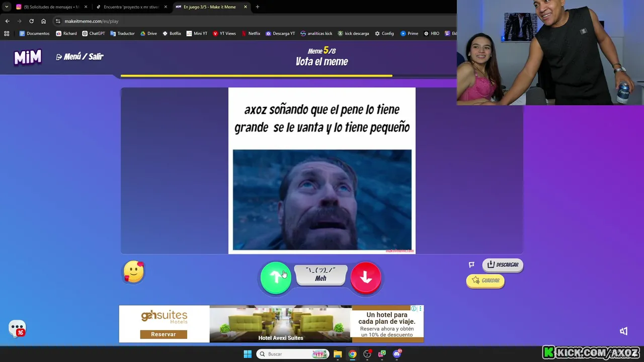This screenshot has width=644, height=362.
Task: Open the Traductor bookmark
Action: 122,34
